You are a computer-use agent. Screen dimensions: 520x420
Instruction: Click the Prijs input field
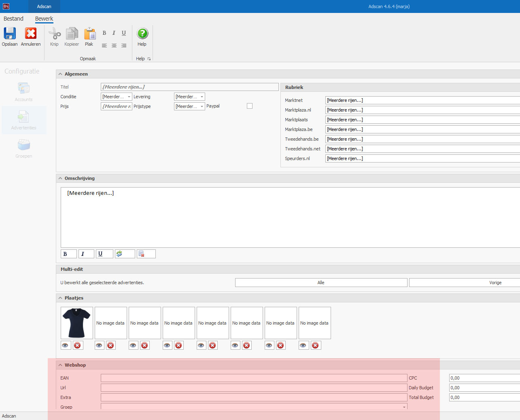[x=117, y=106]
